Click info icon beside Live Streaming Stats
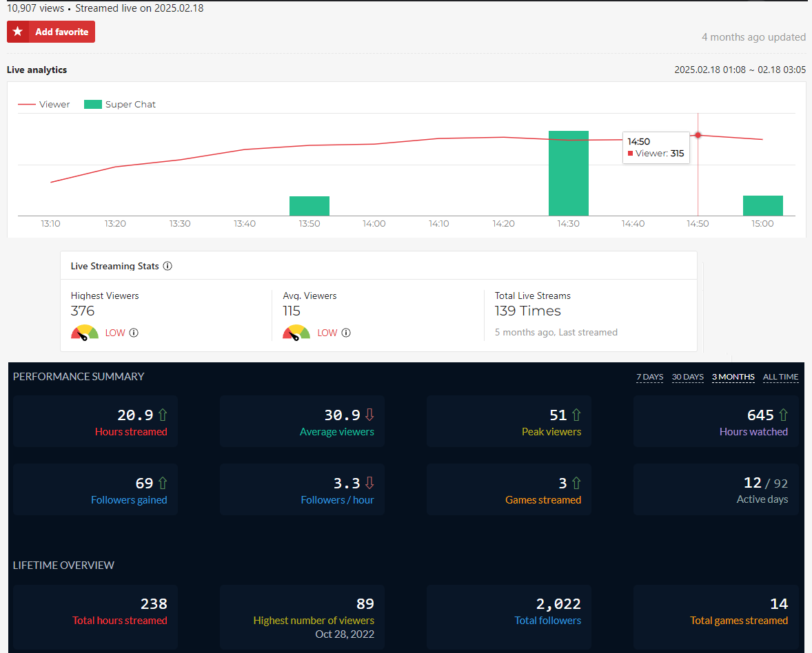This screenshot has width=812, height=653. [x=168, y=266]
